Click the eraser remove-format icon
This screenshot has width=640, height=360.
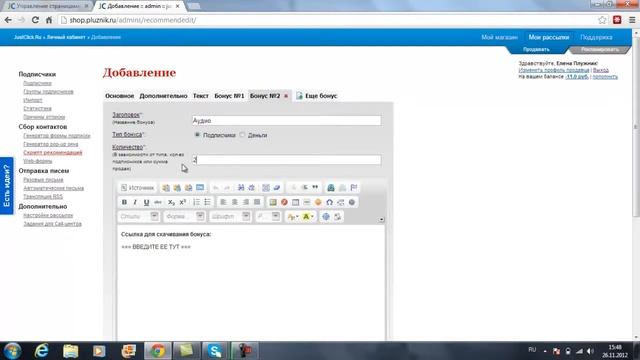(277, 188)
